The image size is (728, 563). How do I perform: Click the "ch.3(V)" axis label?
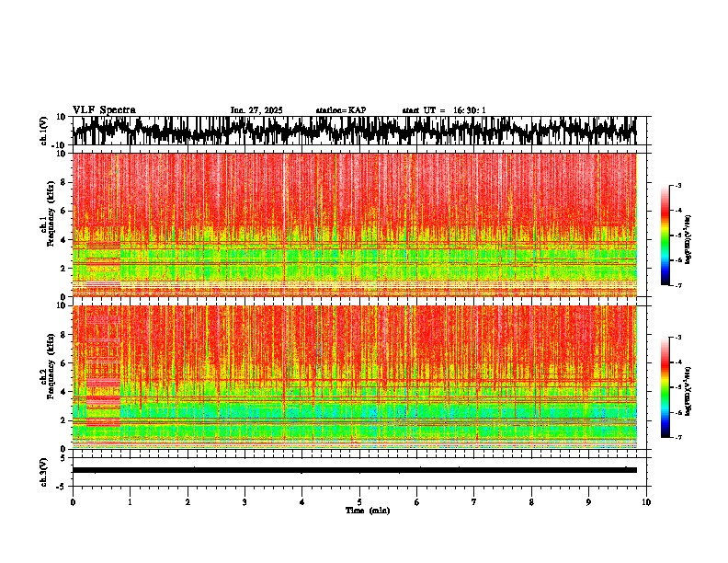pyautogui.click(x=44, y=472)
